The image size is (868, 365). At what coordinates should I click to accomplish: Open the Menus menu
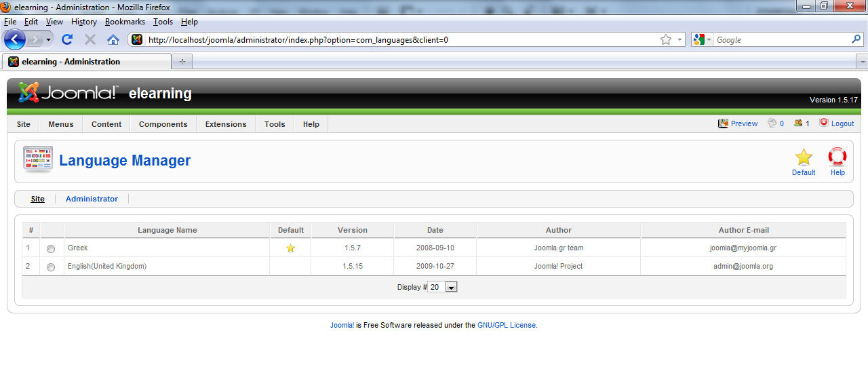pos(61,124)
